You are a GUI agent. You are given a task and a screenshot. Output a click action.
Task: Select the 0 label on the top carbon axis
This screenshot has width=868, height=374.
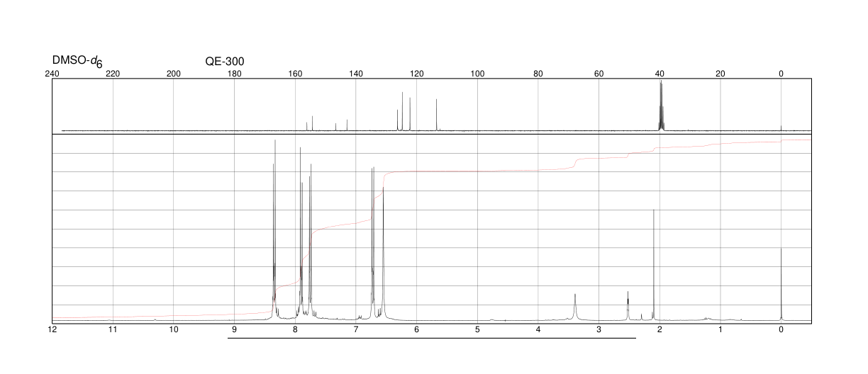tap(781, 74)
